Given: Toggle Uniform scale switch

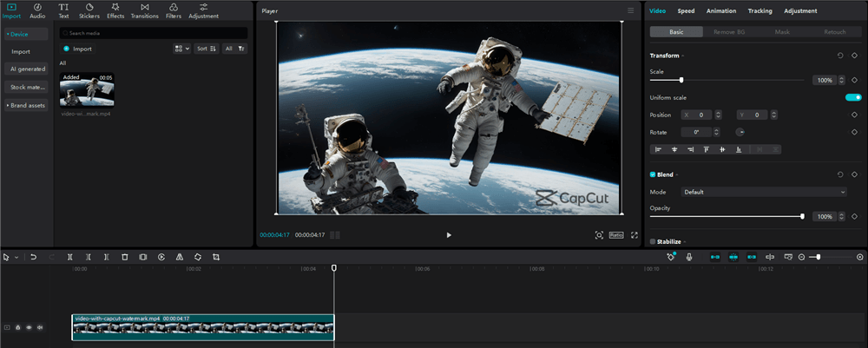Looking at the screenshot, I should click(x=853, y=97).
